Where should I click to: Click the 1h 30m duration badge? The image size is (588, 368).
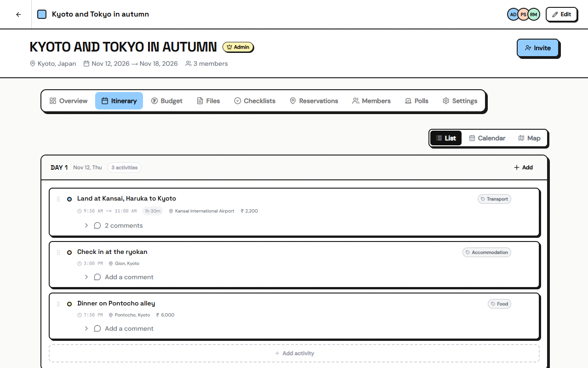[152, 211]
